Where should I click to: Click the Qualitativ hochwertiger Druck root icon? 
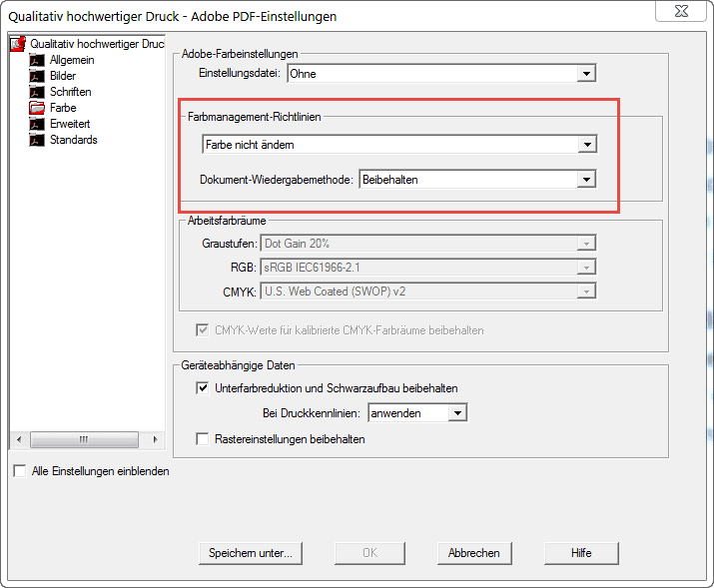coord(17,44)
